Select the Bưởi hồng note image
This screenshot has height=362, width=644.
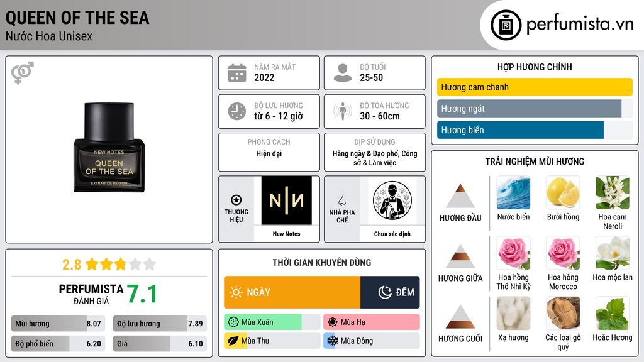(563, 192)
